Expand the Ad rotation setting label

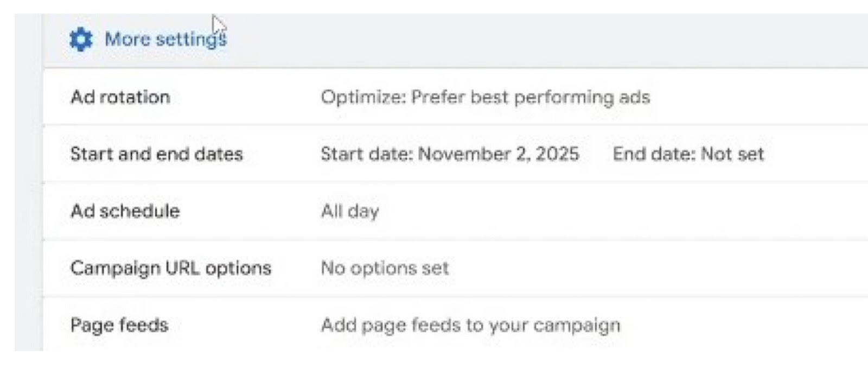120,97
